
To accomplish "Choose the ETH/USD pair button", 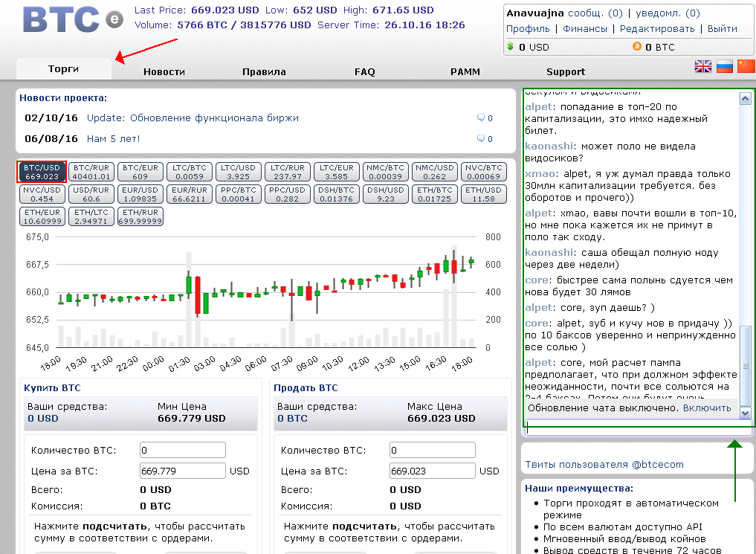I will [x=483, y=194].
